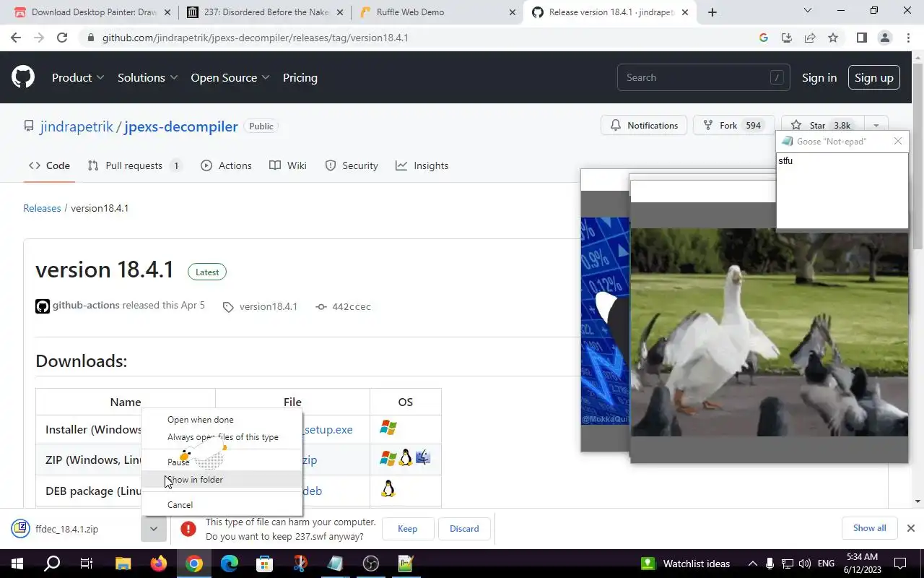Screen dimensions: 924x578
Task: Open Microsoft Edge from the taskbar
Action: tap(229, 564)
